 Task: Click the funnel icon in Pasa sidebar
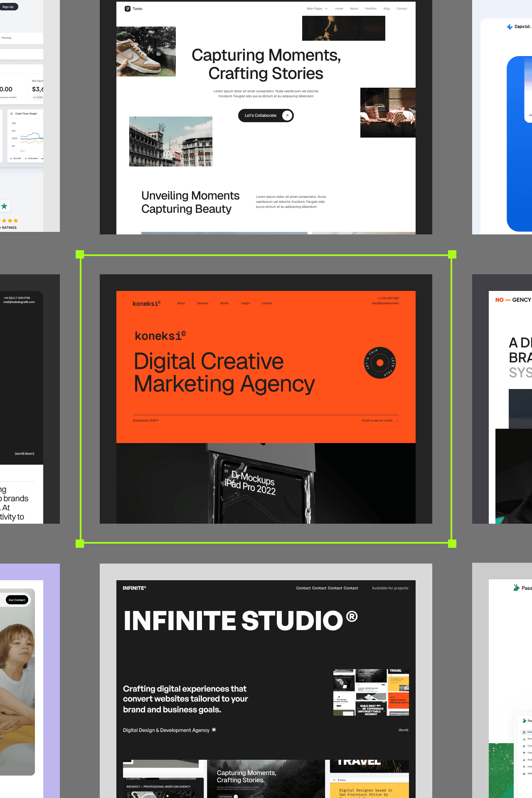coord(524,753)
